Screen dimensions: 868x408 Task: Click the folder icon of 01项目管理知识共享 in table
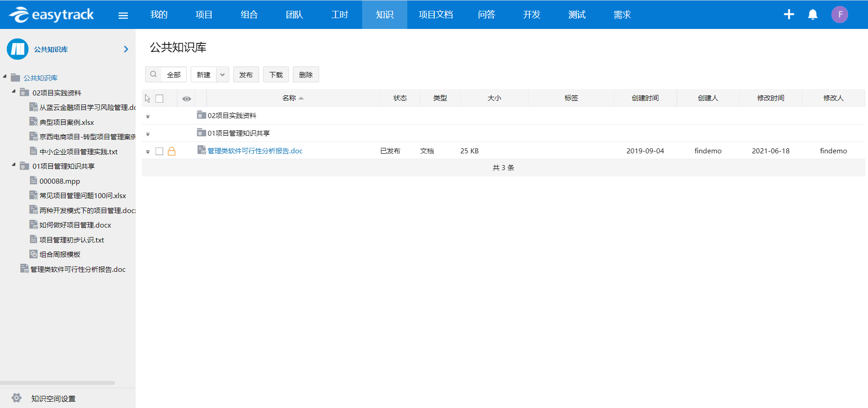pyautogui.click(x=202, y=133)
